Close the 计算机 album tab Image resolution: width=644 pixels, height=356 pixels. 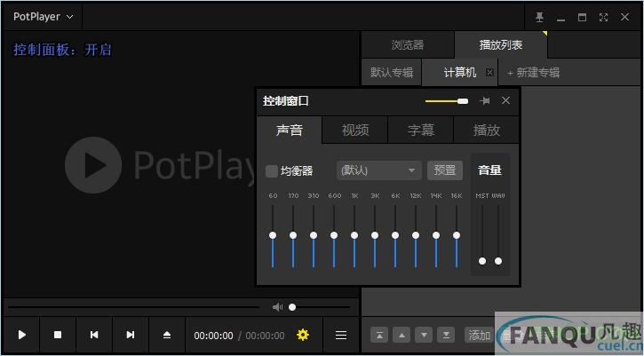(489, 73)
